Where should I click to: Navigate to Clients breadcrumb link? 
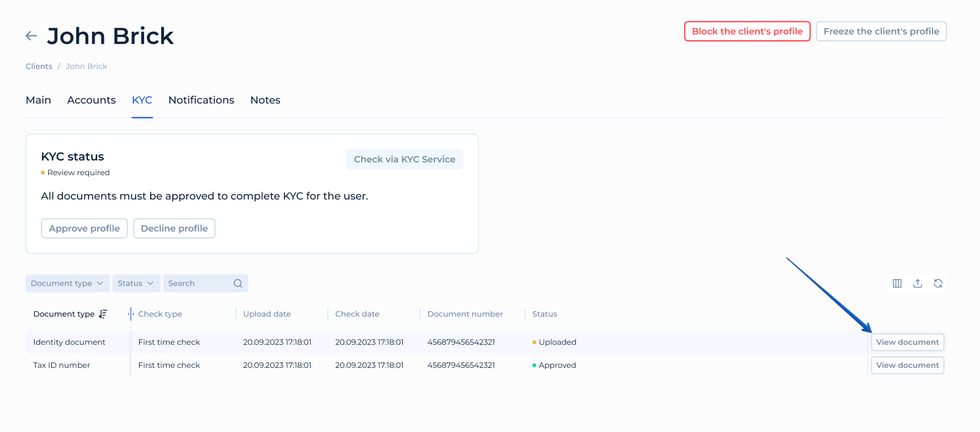[x=39, y=67]
